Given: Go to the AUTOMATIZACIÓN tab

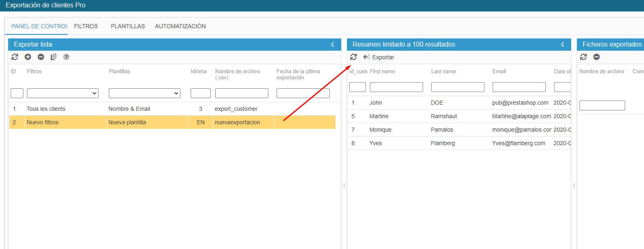Looking at the screenshot, I should [x=180, y=26].
